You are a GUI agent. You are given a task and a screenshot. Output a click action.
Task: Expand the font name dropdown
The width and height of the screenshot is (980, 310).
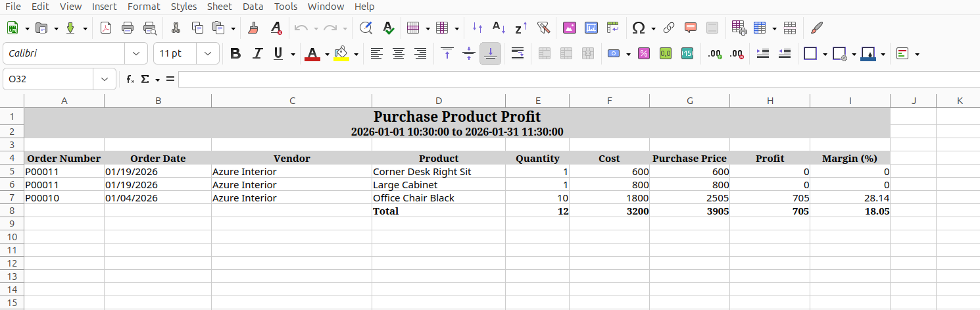(136, 53)
